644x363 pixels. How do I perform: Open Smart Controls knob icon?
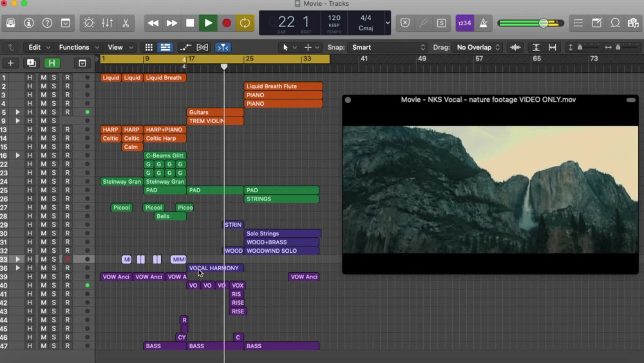tap(89, 23)
